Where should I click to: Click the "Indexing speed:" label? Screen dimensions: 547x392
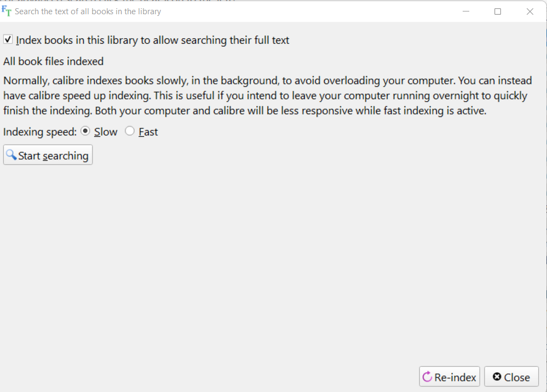tap(40, 132)
